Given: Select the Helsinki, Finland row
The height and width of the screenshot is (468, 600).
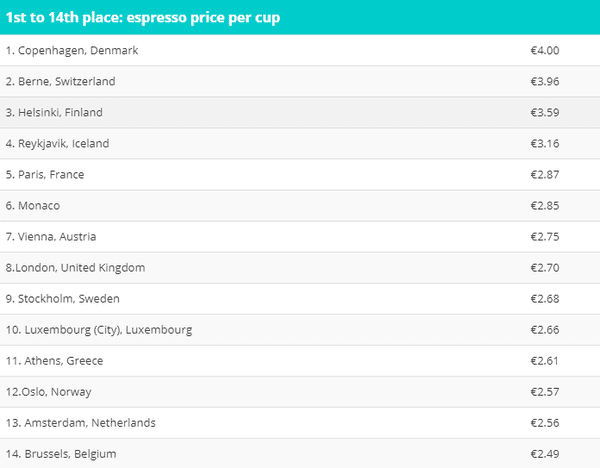Looking at the screenshot, I should coord(300,112).
